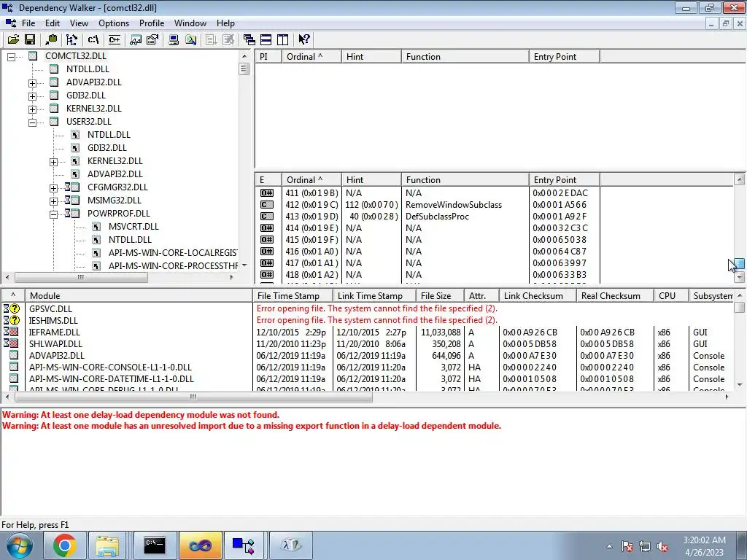This screenshot has width=747, height=560.
Task: Expand the CFGMGR32.DLL tree node
Action: click(x=53, y=188)
